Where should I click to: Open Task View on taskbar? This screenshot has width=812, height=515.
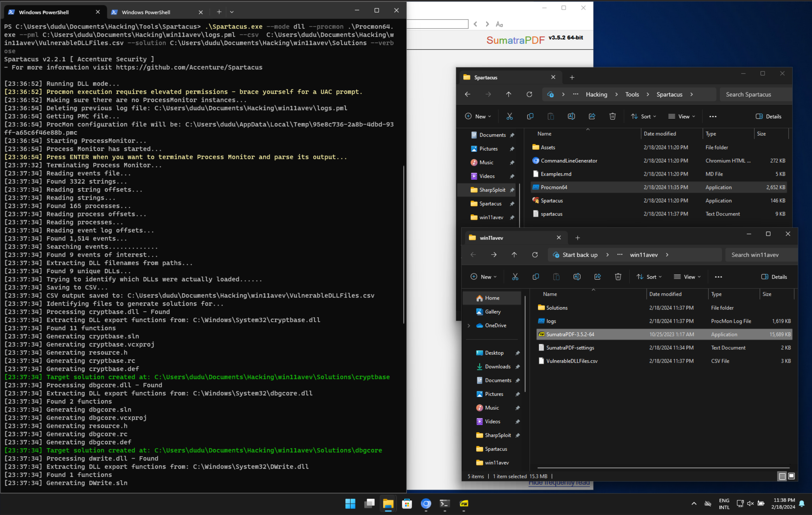click(369, 504)
